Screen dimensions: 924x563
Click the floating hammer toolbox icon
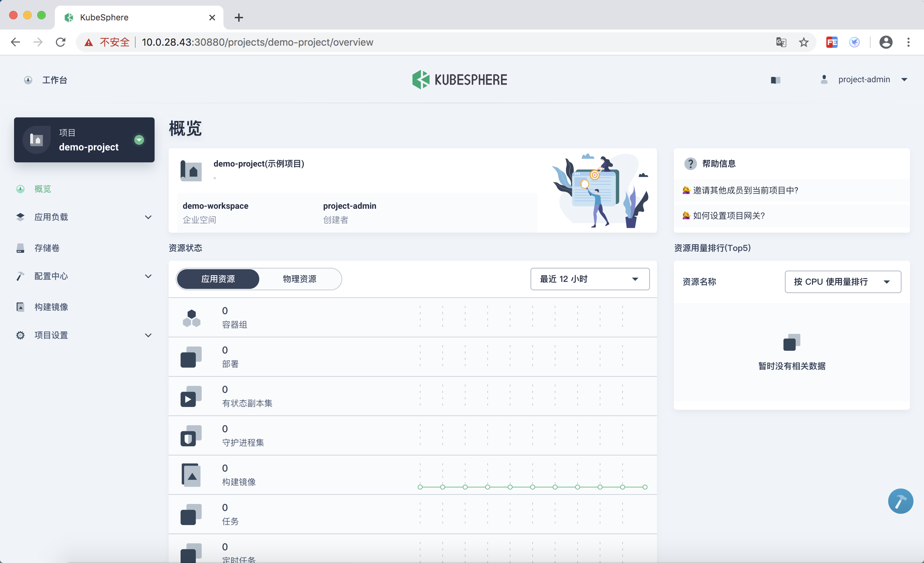click(x=900, y=501)
